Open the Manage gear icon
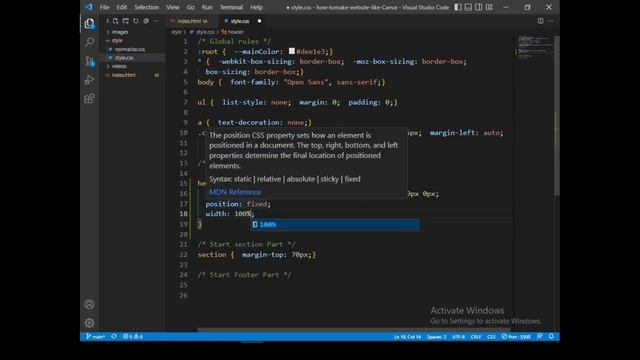The width and height of the screenshot is (640, 360). coord(89,323)
